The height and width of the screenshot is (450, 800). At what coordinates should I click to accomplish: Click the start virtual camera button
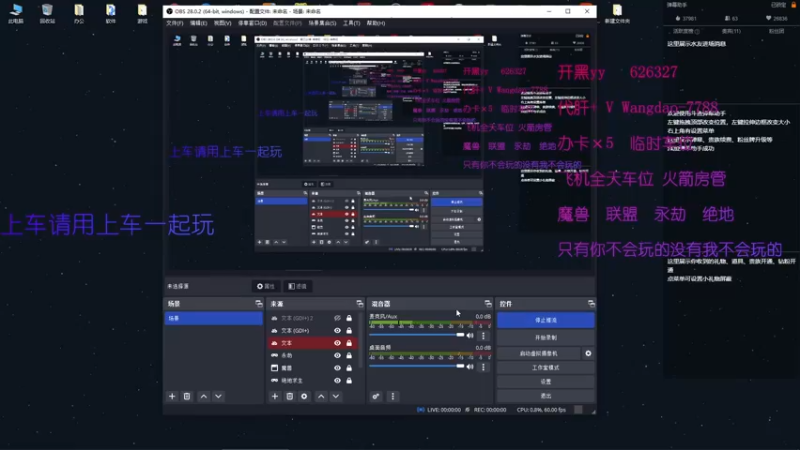[x=539, y=353]
